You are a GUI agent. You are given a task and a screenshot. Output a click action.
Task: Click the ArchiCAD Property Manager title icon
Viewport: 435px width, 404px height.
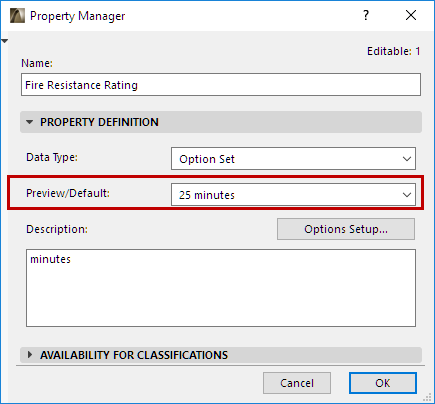[x=17, y=16]
